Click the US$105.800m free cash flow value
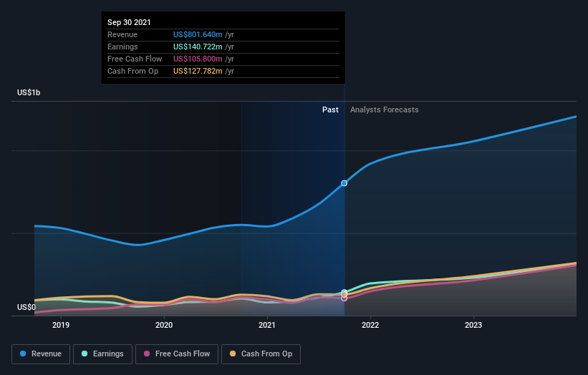 198,59
